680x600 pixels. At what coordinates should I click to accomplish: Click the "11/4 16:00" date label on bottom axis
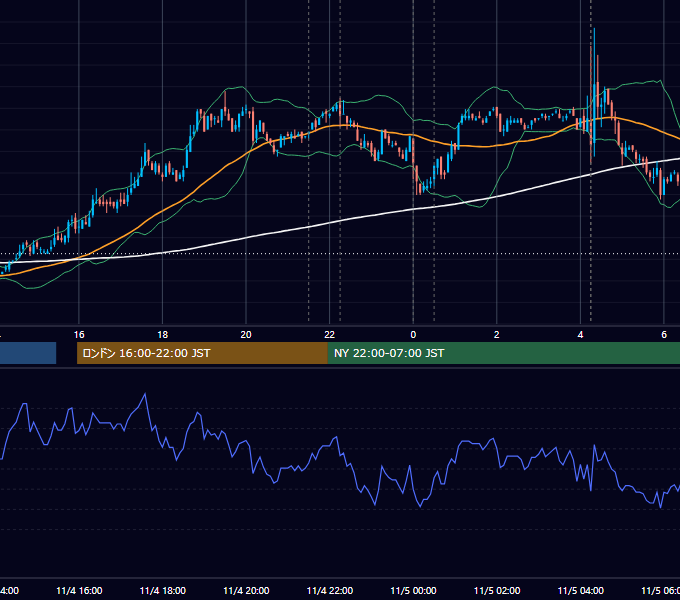click(79, 591)
